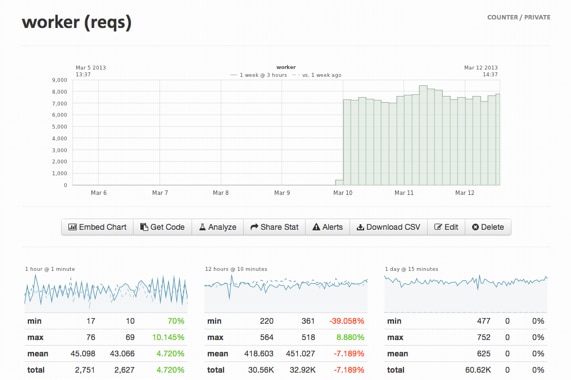
Task: Open the Get Code option
Action: coord(162,227)
